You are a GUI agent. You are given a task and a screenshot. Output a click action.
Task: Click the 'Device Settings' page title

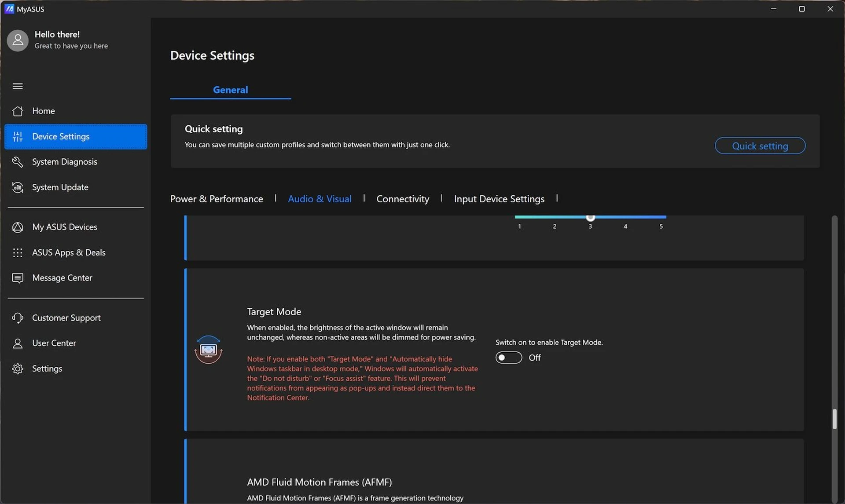pyautogui.click(x=212, y=55)
